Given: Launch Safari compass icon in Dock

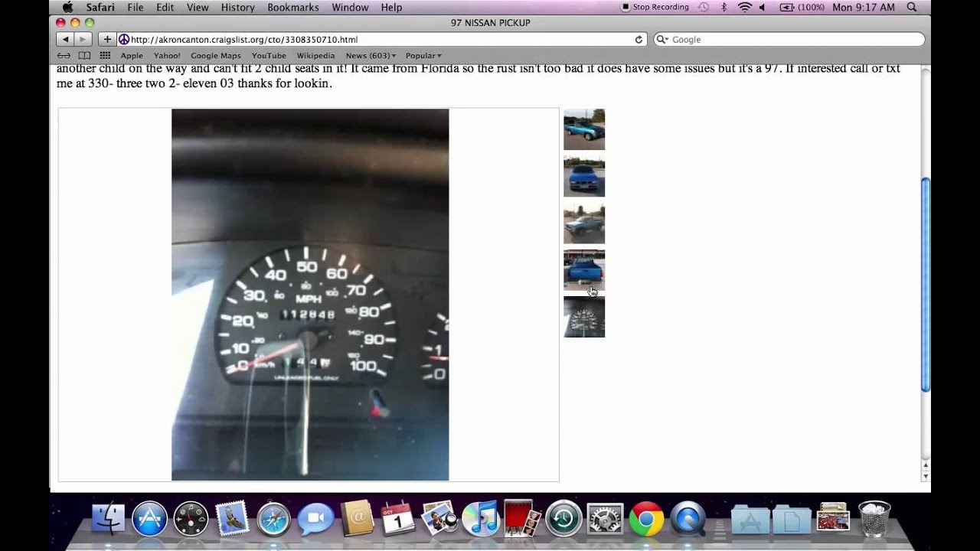Looking at the screenshot, I should click(273, 519).
